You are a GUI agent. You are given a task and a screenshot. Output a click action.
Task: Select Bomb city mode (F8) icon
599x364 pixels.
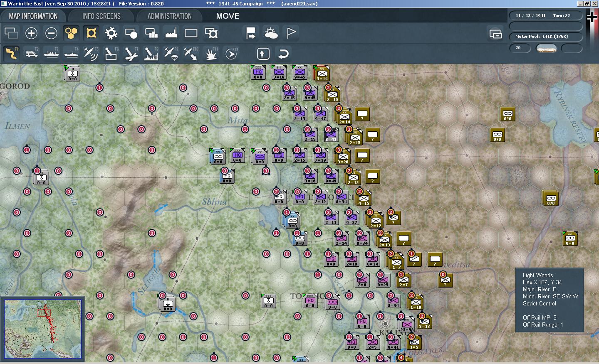151,54
